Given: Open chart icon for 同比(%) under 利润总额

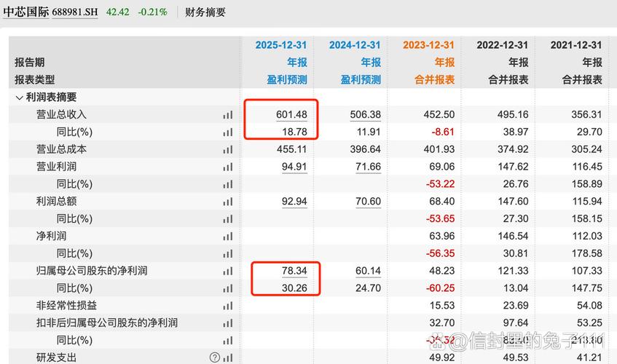Looking at the screenshot, I should [x=228, y=218].
